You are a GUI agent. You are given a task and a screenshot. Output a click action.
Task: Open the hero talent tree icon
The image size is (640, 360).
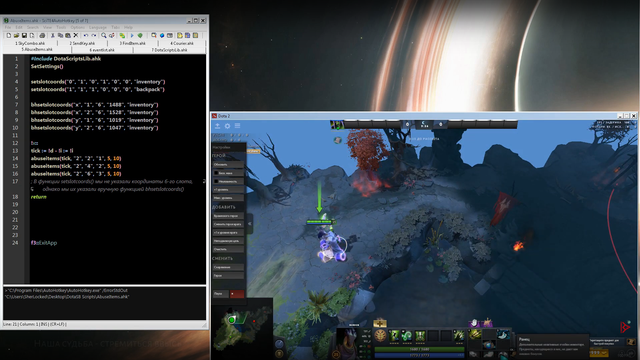(x=380, y=336)
